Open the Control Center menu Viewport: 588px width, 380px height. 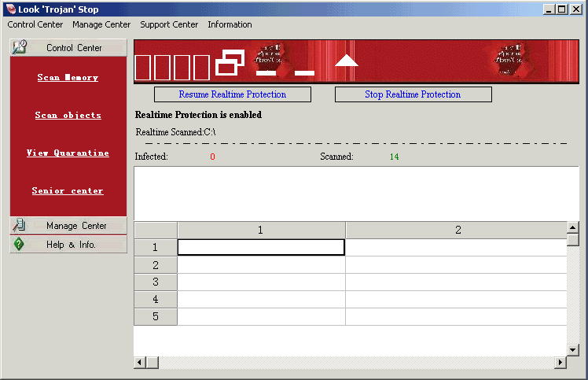coord(35,24)
